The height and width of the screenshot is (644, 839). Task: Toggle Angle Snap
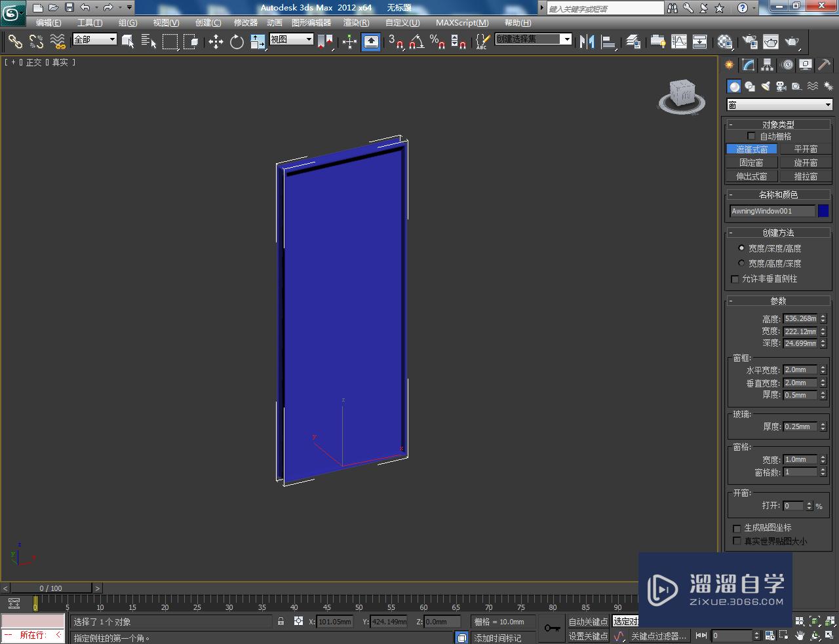[416, 42]
